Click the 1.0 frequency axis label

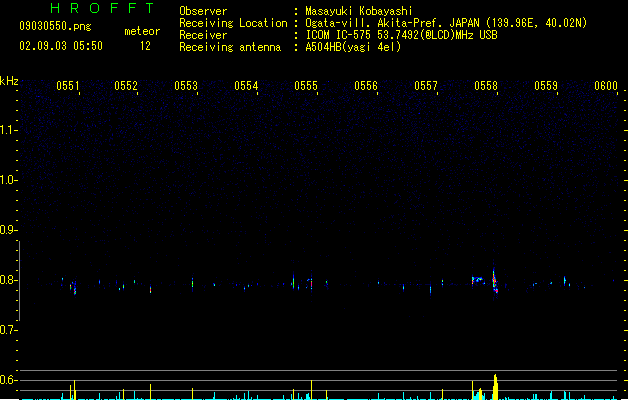click(x=8, y=180)
